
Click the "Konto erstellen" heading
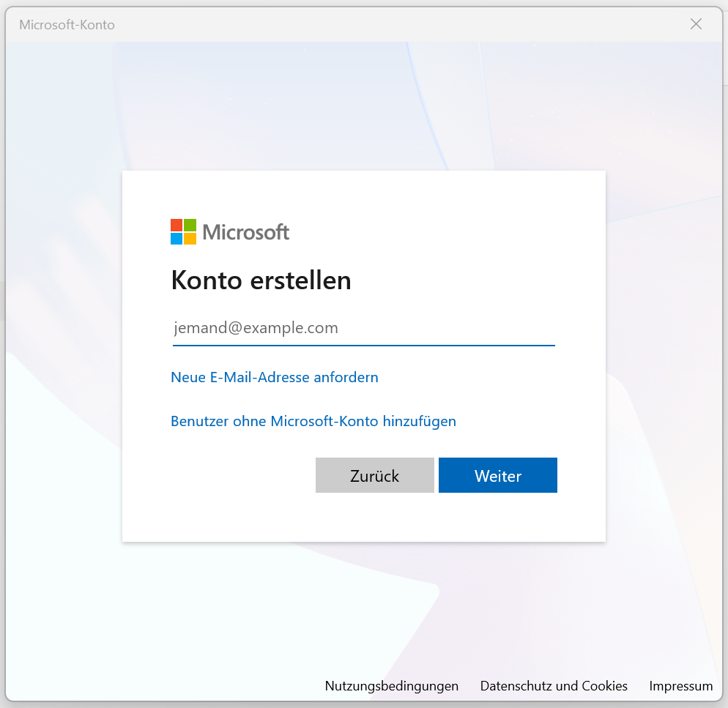261,280
